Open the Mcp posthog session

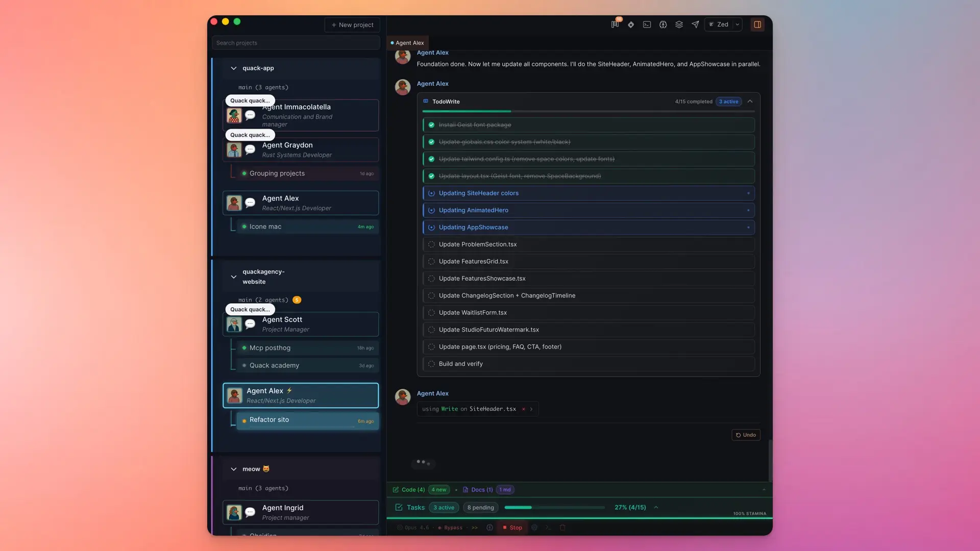point(308,348)
